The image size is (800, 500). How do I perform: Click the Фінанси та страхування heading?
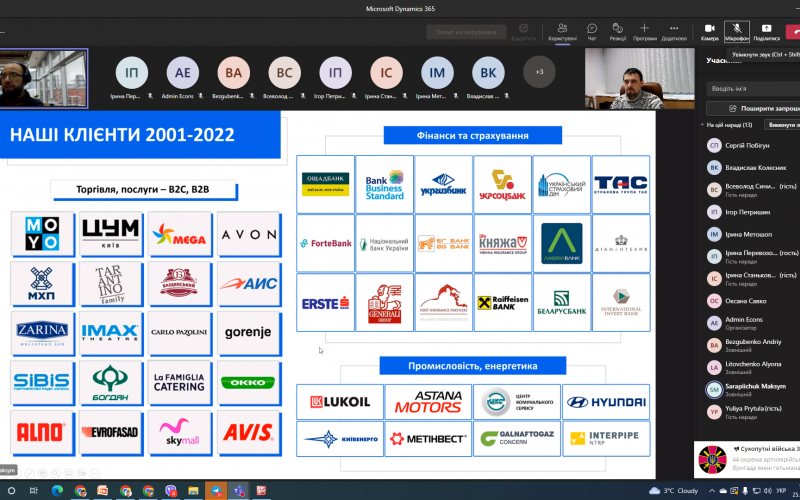473,136
